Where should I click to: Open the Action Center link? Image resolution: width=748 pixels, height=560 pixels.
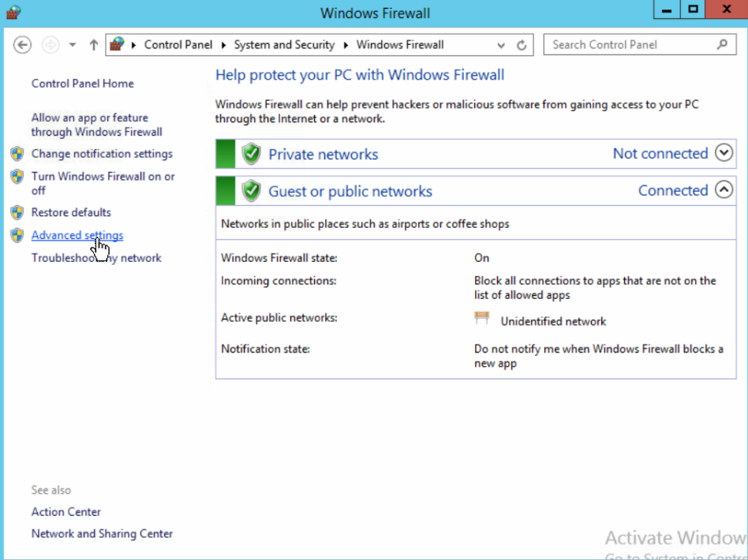tap(65, 512)
